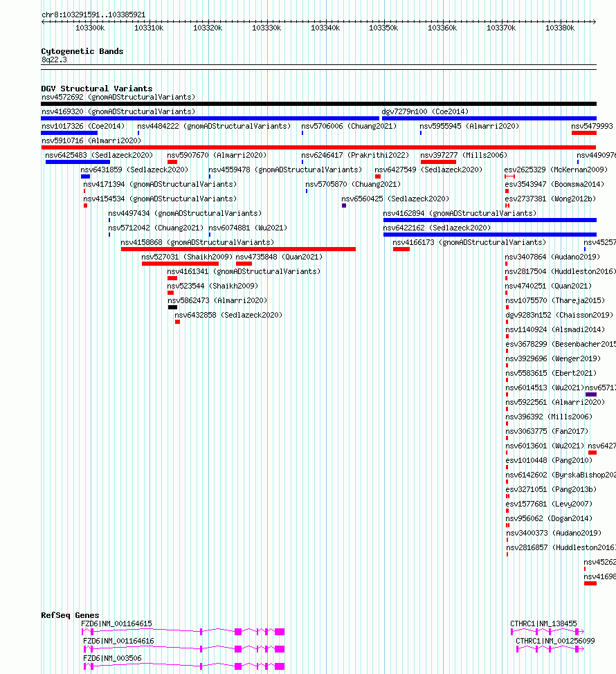Select the nsv4169320 variant label
This screenshot has width=616, height=674.
tap(118, 112)
